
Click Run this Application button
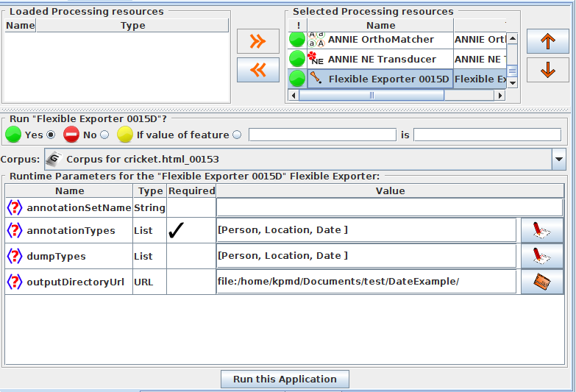click(285, 379)
